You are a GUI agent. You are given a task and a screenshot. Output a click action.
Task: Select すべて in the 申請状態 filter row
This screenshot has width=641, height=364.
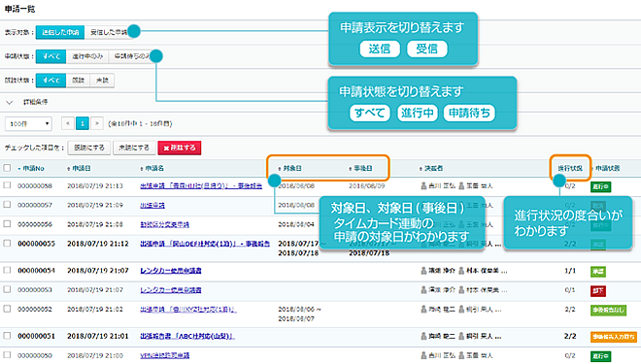[51, 56]
